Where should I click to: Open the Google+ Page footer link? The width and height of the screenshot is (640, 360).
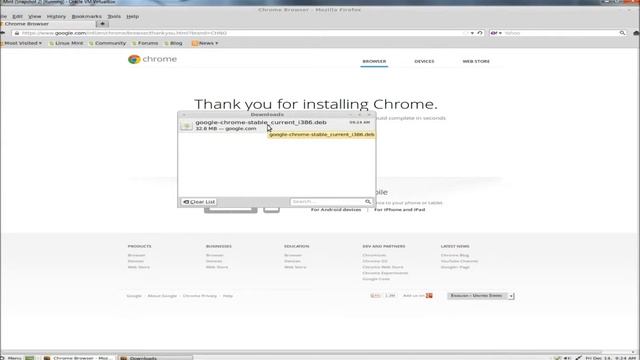[455, 267]
